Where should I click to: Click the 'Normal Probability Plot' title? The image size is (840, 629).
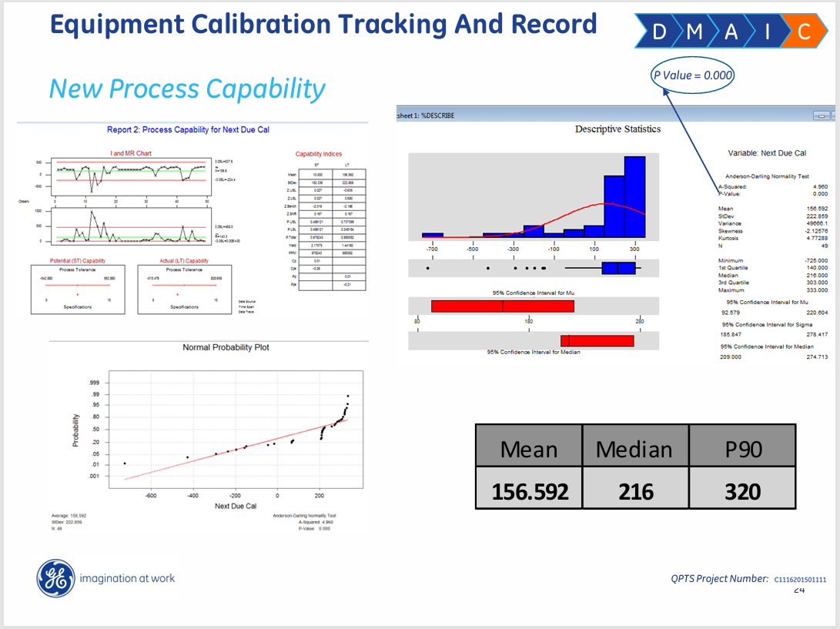(x=226, y=347)
